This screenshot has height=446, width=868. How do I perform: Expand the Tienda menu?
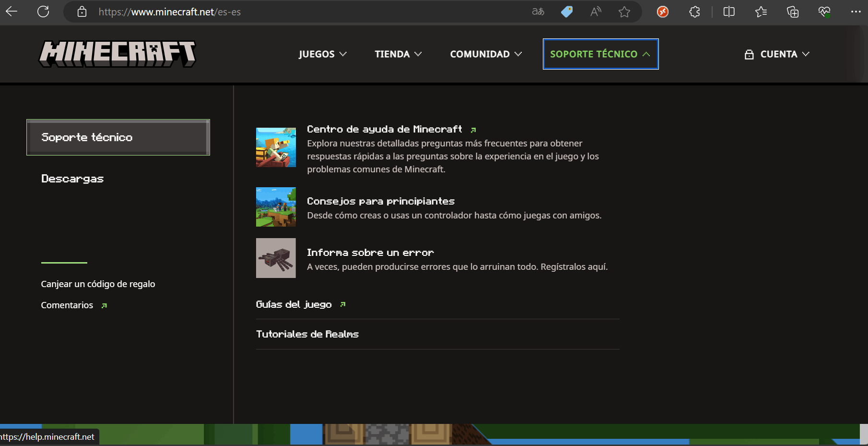click(398, 54)
